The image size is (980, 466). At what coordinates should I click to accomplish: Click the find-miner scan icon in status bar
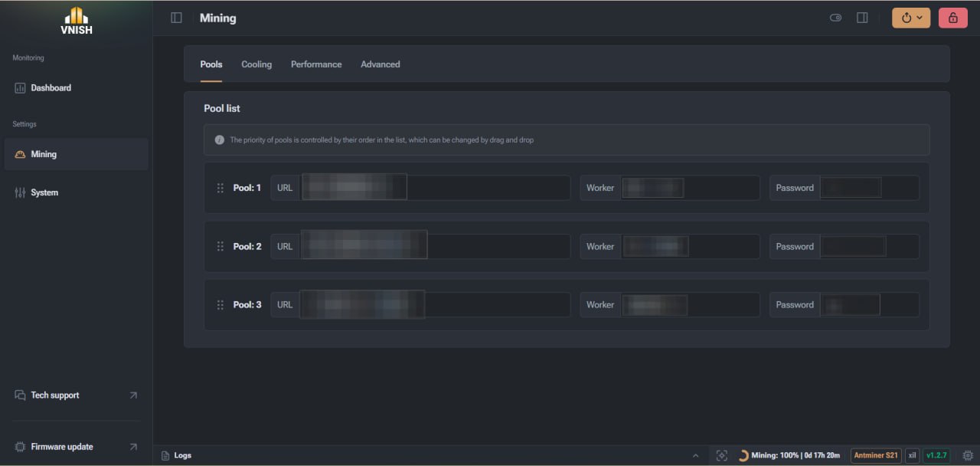[721, 455]
